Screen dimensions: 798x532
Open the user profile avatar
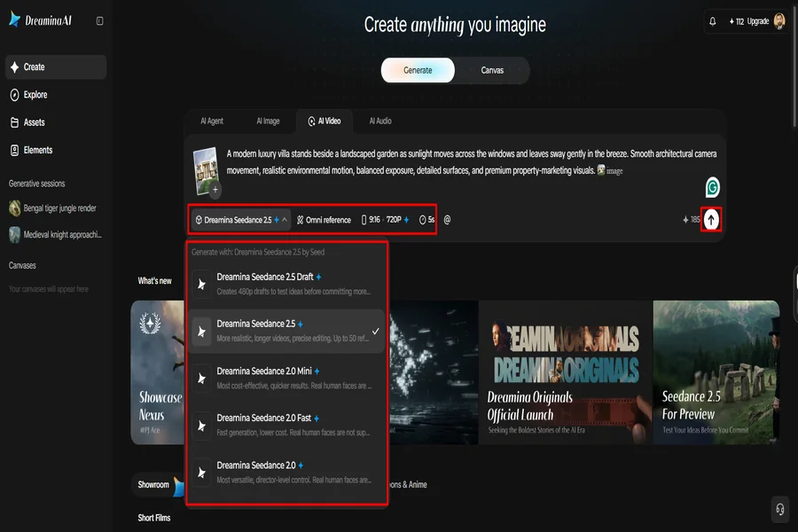point(779,21)
